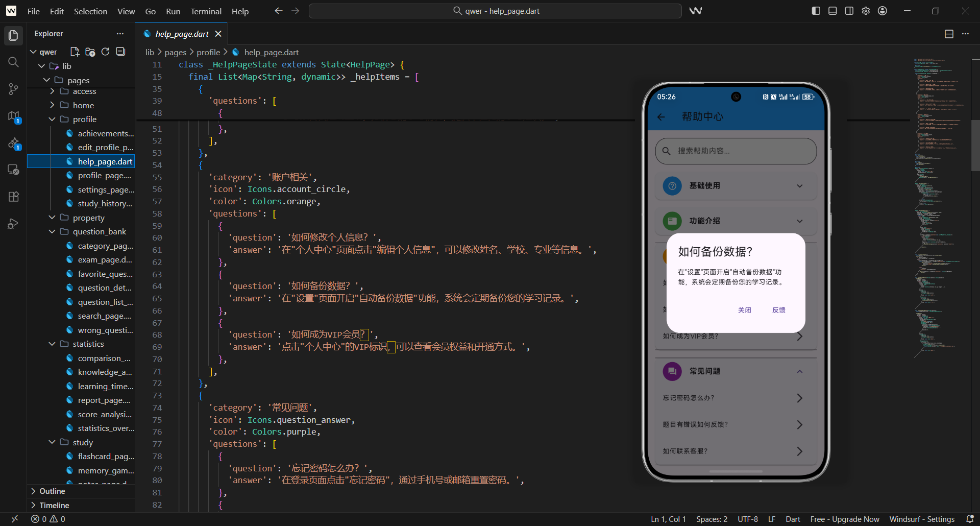Toggle the primary sidebar layout icon
This screenshot has width=980, height=526.
[x=816, y=11]
